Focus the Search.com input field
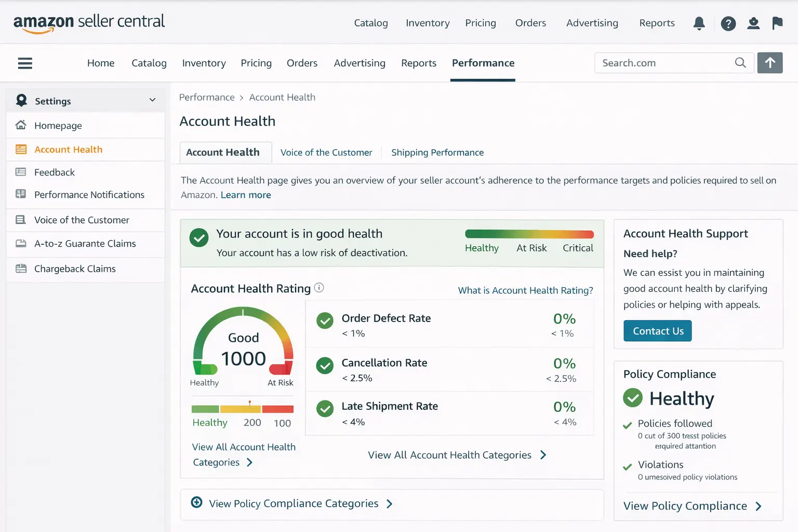The height and width of the screenshot is (532, 798). (x=664, y=63)
